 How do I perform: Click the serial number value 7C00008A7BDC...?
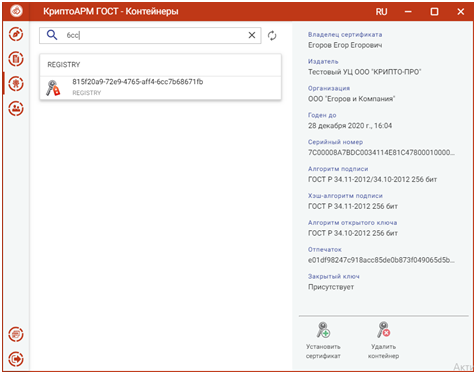tap(381, 152)
